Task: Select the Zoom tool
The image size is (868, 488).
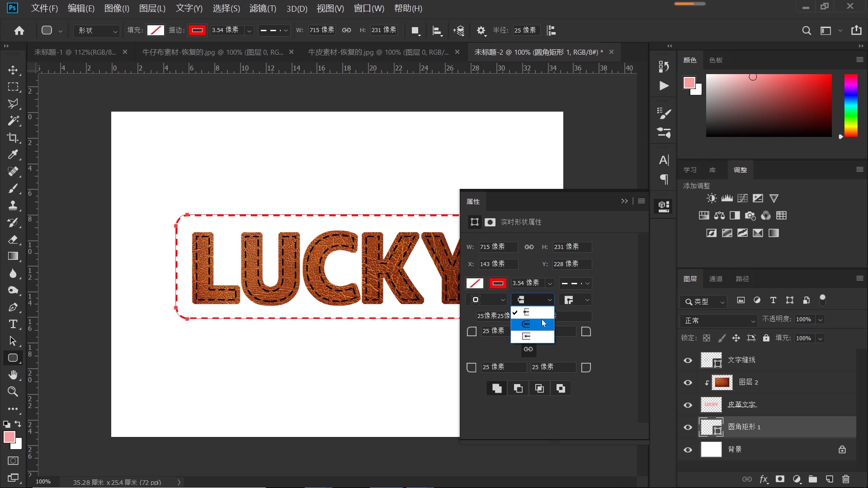Action: pyautogui.click(x=13, y=392)
